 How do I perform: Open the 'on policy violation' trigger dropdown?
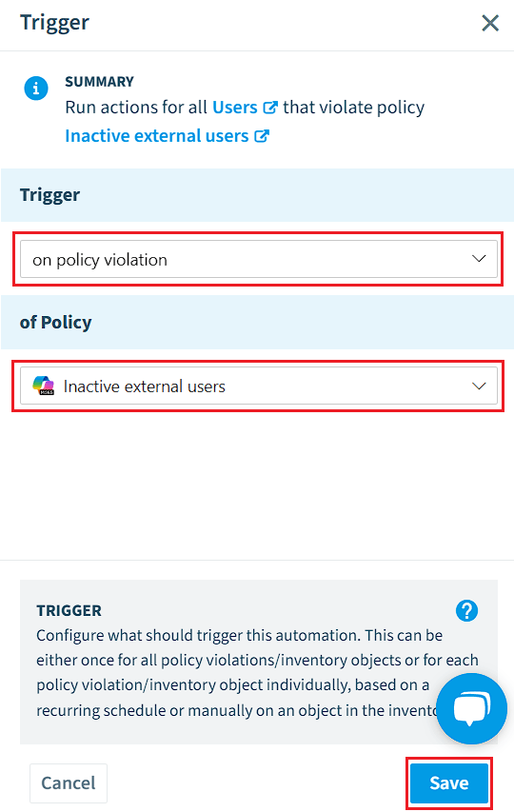click(x=258, y=259)
